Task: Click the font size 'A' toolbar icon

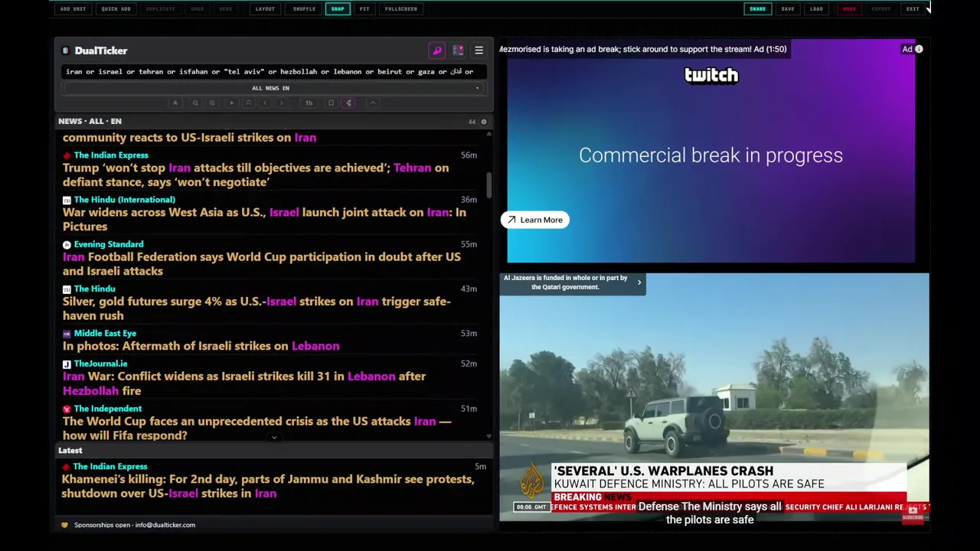Action: point(175,103)
